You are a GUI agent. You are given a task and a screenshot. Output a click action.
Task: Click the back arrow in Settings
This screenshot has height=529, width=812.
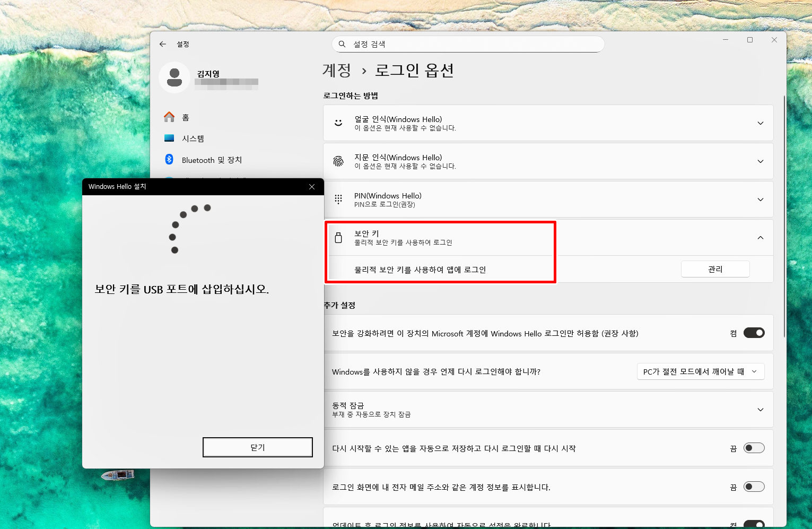point(163,44)
